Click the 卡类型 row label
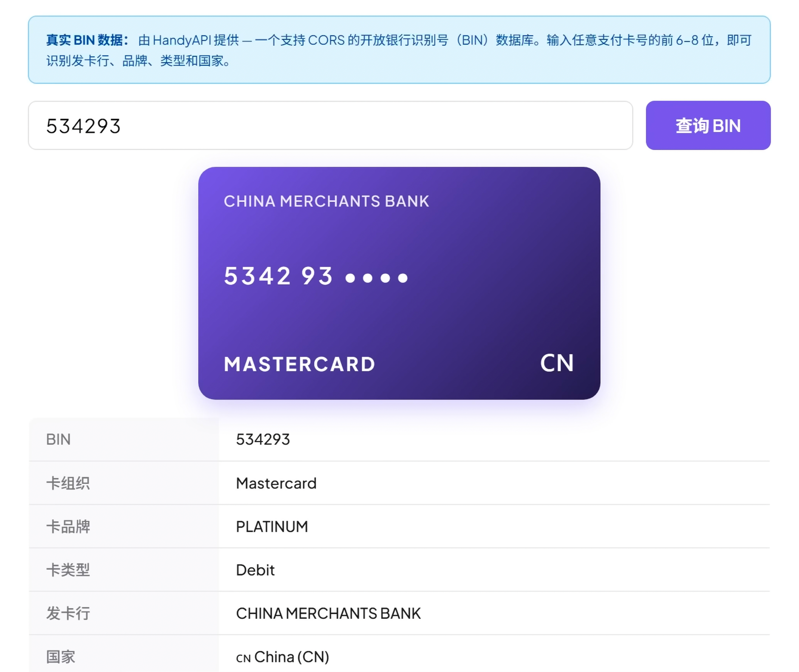The width and height of the screenshot is (799, 672). (68, 570)
